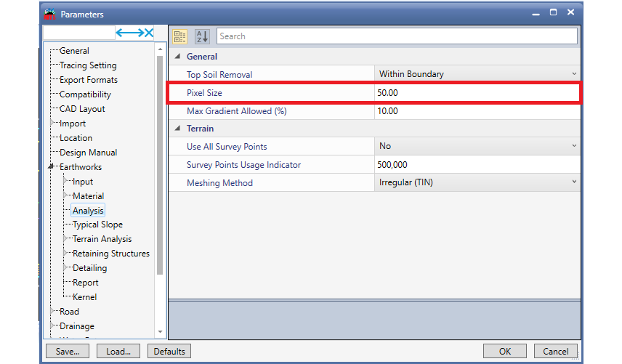Confirm changes with OK button

pos(505,352)
